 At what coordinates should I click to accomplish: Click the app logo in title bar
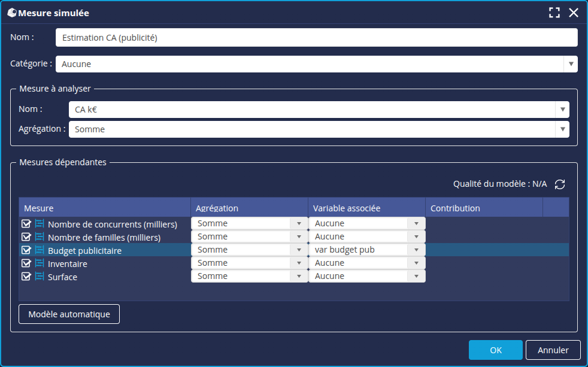pyautogui.click(x=11, y=13)
